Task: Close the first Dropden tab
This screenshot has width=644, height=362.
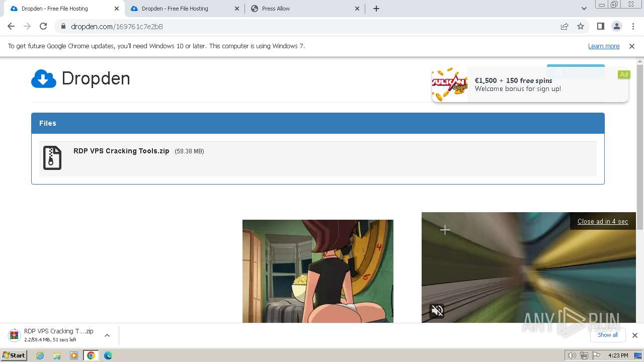Action: [x=116, y=9]
